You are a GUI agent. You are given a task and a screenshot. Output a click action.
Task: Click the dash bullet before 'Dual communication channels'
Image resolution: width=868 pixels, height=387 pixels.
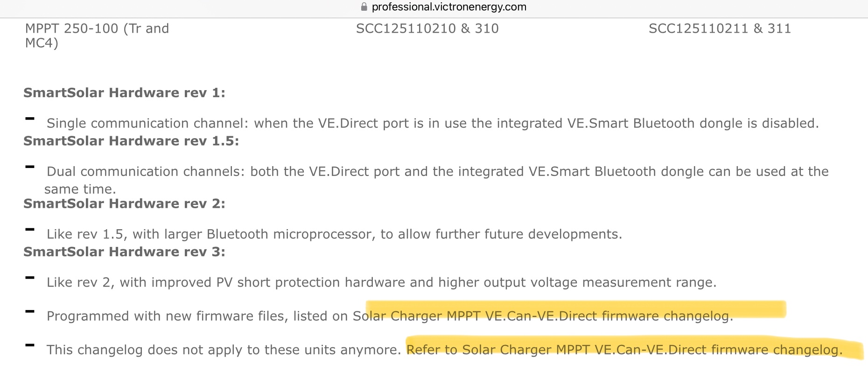point(30,167)
